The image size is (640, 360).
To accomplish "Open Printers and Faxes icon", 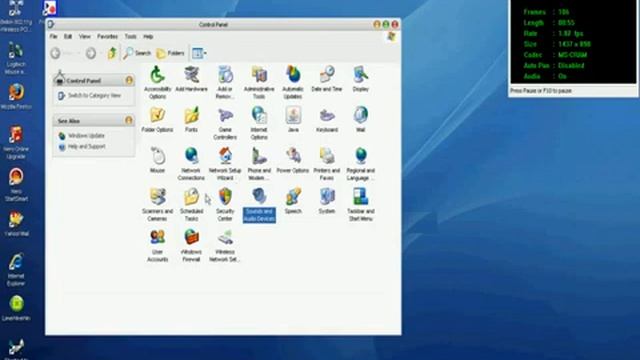I will (x=327, y=164).
